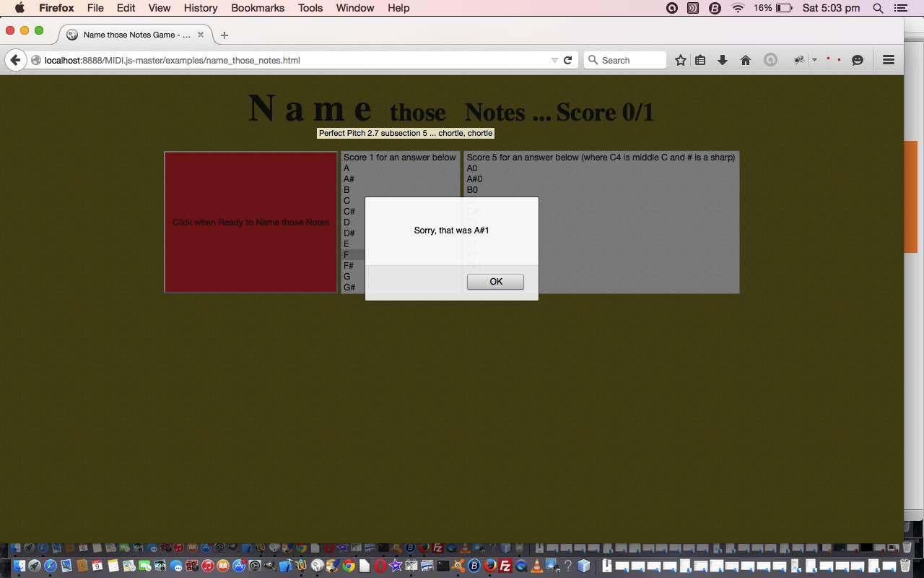Screen dimensions: 924x578
Task: Open the History menu
Action: 200,8
